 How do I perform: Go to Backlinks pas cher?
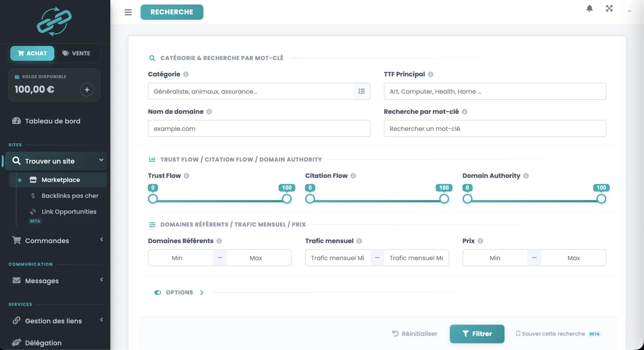click(x=70, y=196)
